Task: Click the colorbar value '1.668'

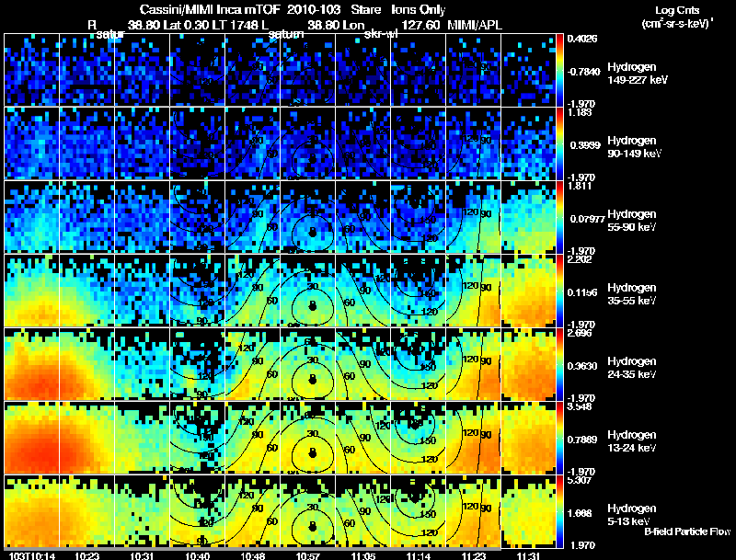Action: (581, 514)
